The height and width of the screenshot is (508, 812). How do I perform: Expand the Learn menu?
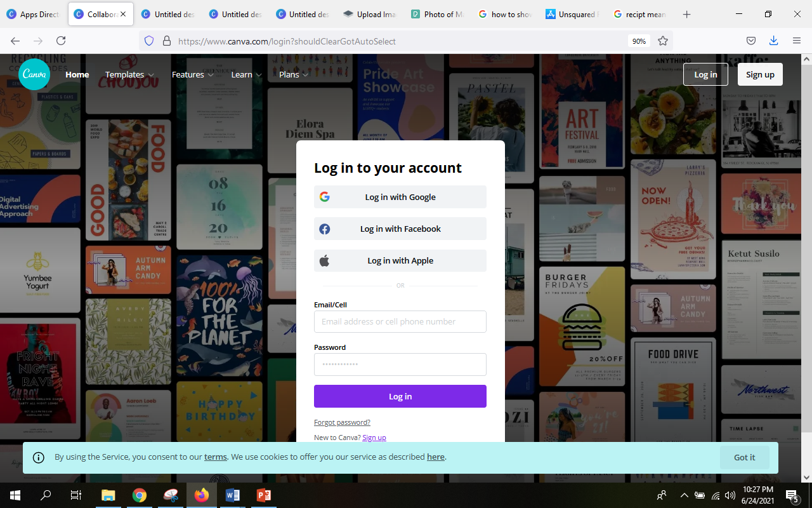click(x=246, y=74)
